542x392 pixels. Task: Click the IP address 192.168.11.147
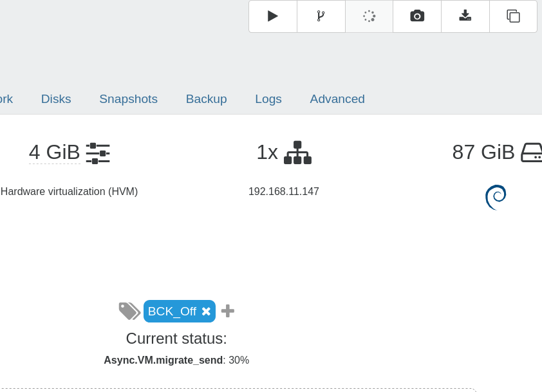click(x=284, y=192)
